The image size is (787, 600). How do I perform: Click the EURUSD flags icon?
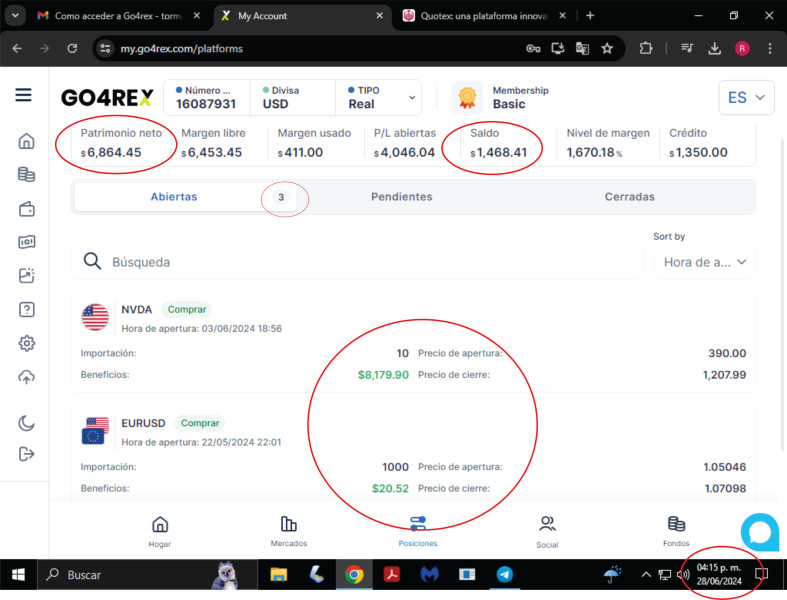pyautogui.click(x=95, y=431)
